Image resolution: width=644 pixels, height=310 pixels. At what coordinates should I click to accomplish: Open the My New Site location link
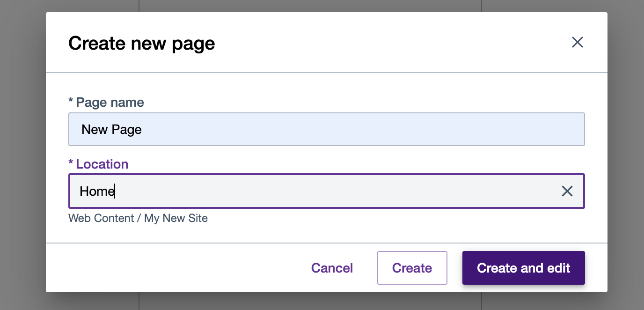pyautogui.click(x=176, y=218)
